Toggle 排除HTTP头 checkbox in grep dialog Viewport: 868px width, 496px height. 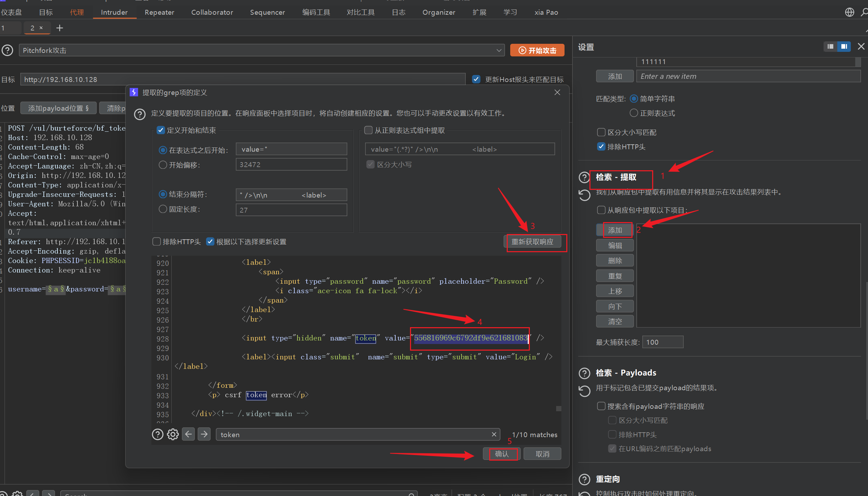157,242
